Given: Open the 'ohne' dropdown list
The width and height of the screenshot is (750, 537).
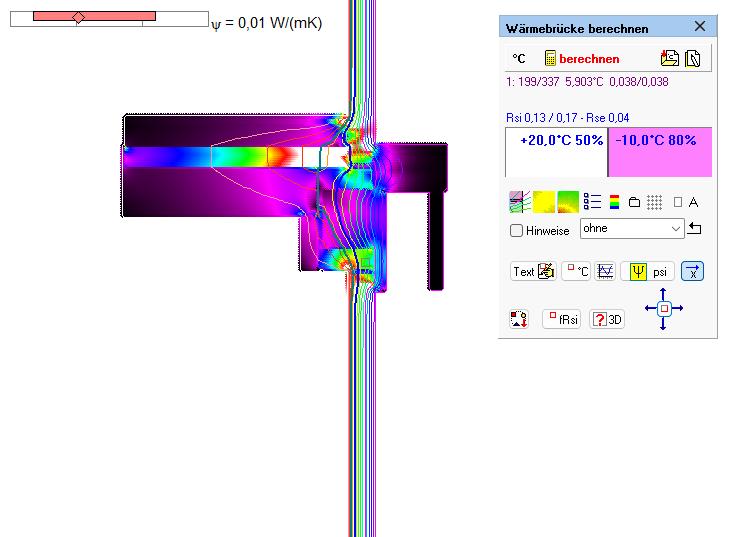Looking at the screenshot, I should (x=632, y=229).
